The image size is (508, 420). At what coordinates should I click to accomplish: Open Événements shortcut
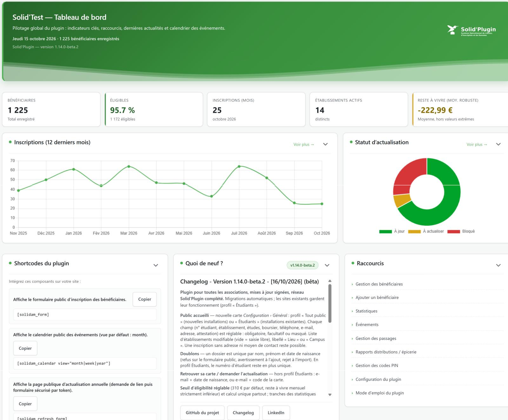(367, 325)
